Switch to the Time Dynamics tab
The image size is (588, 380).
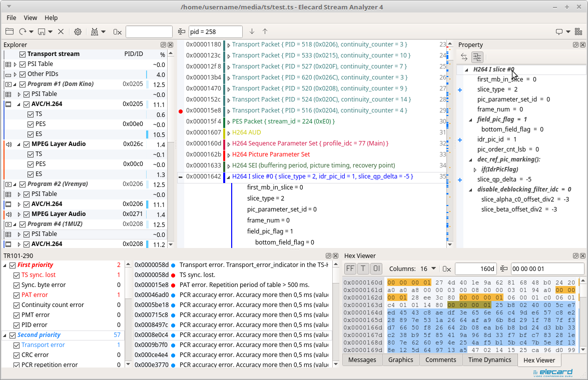(489, 359)
